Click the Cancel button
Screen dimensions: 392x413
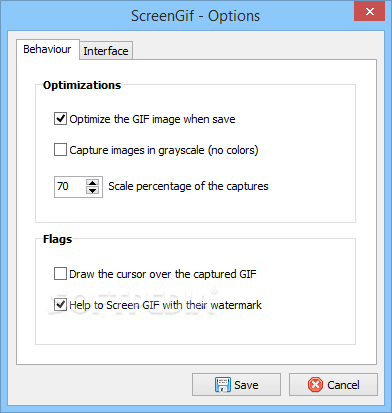tap(333, 385)
